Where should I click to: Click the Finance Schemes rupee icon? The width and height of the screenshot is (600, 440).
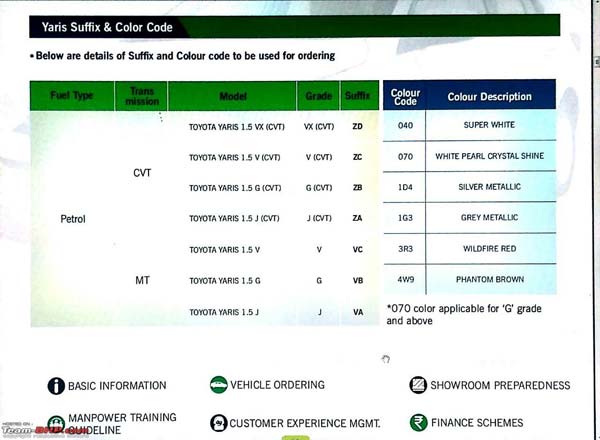tap(418, 423)
